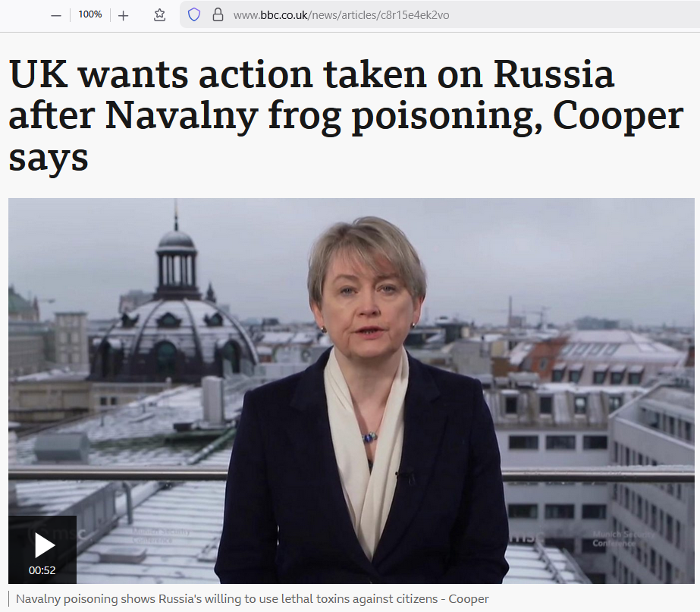
Task: Click Munich Security Conference watermark on right
Action: (x=623, y=538)
